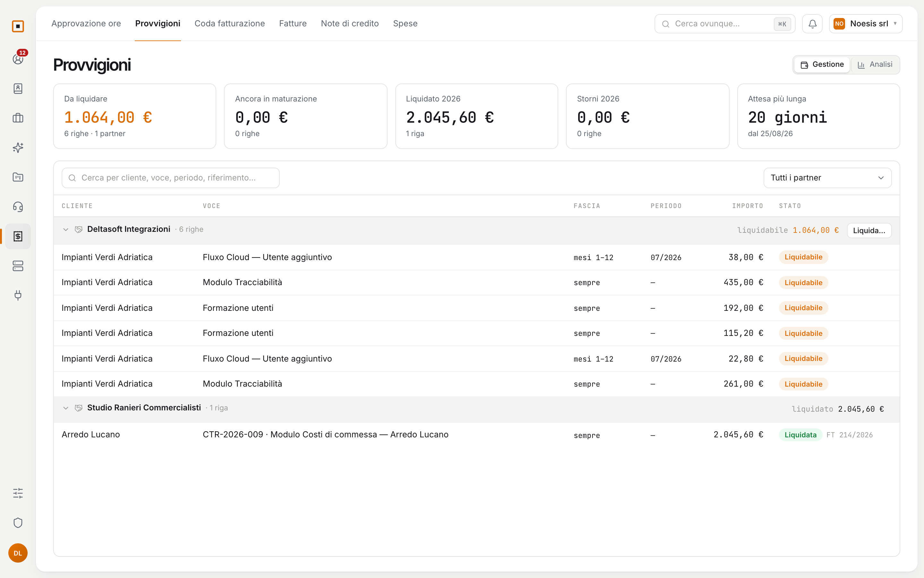The width and height of the screenshot is (924, 578).
Task: Open the plug integrations sidebar icon
Action: 18,295
